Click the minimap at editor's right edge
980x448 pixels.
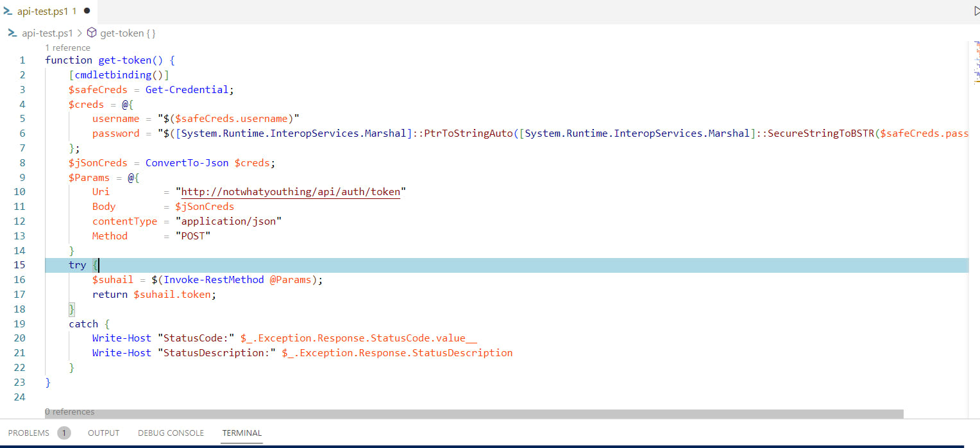[976, 63]
